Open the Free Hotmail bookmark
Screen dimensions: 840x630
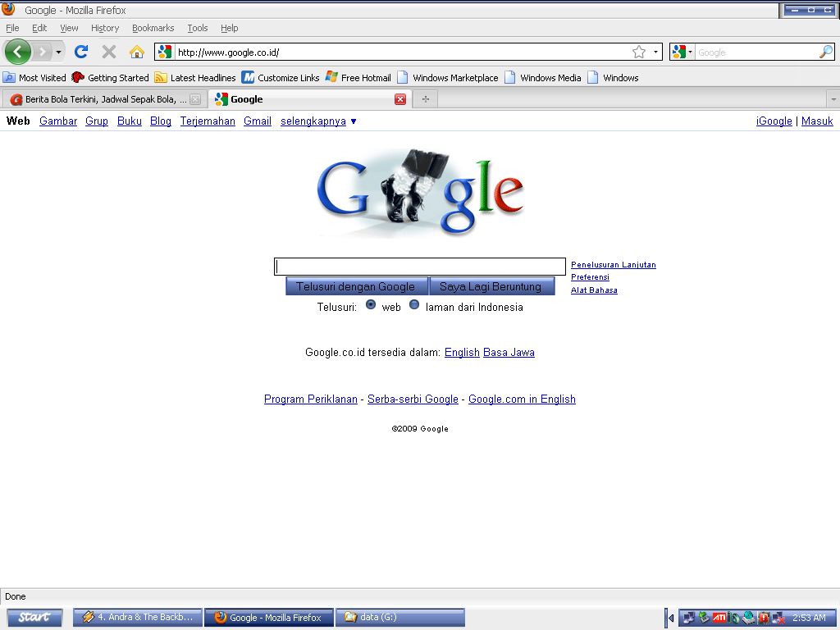pos(358,78)
